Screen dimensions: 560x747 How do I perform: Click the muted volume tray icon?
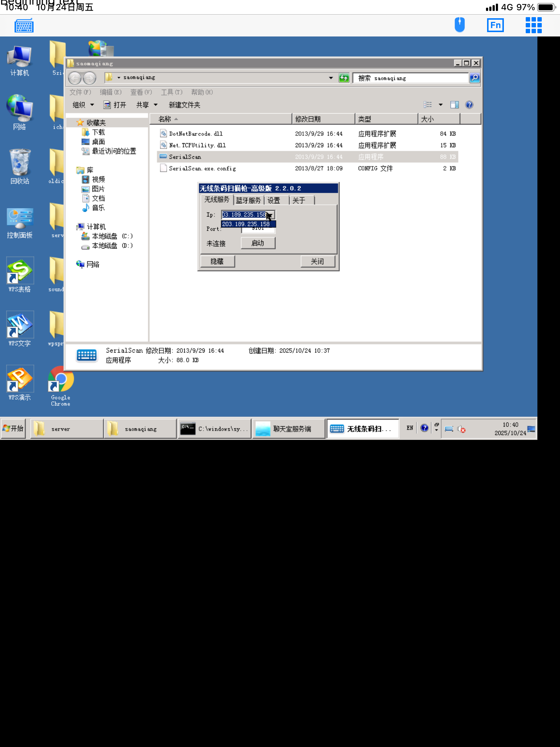pos(461,429)
